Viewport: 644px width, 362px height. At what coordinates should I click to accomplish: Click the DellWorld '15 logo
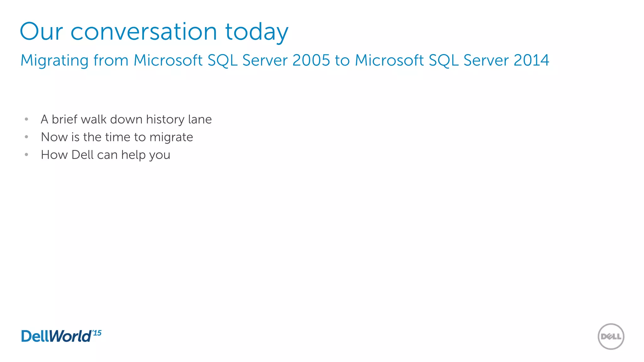(61, 336)
